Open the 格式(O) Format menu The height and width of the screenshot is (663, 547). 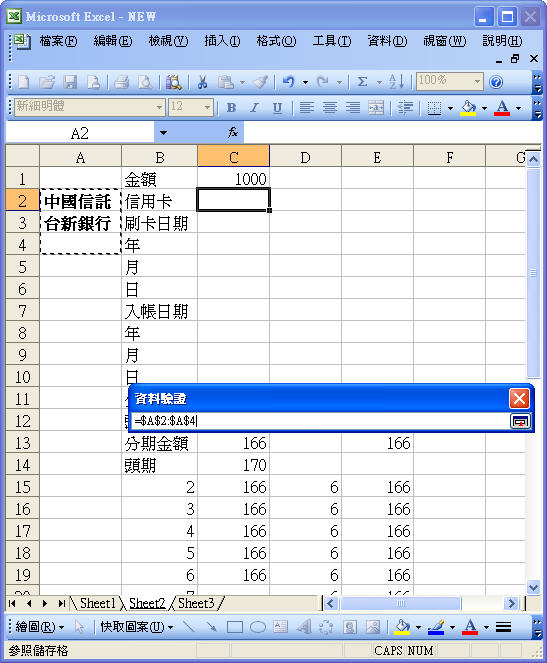point(276,41)
